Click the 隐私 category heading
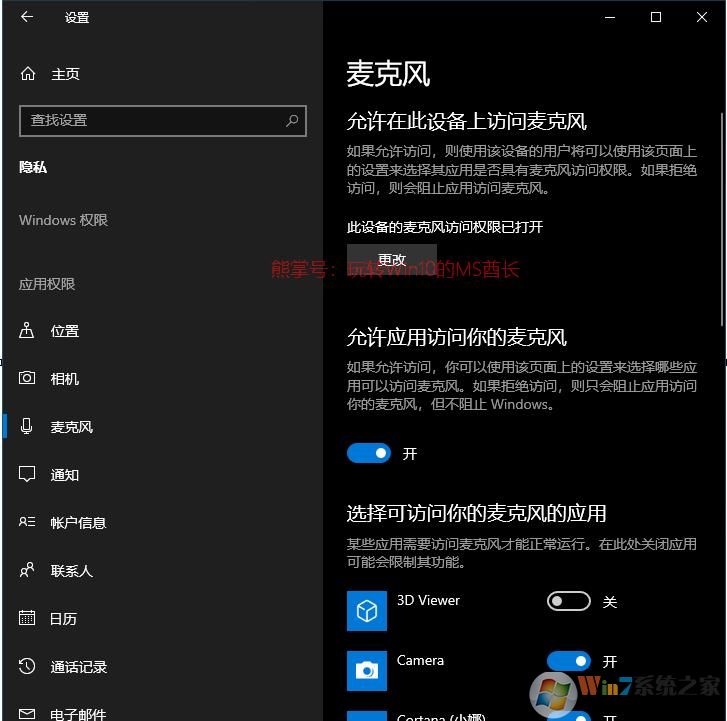The image size is (727, 721). [x=32, y=167]
